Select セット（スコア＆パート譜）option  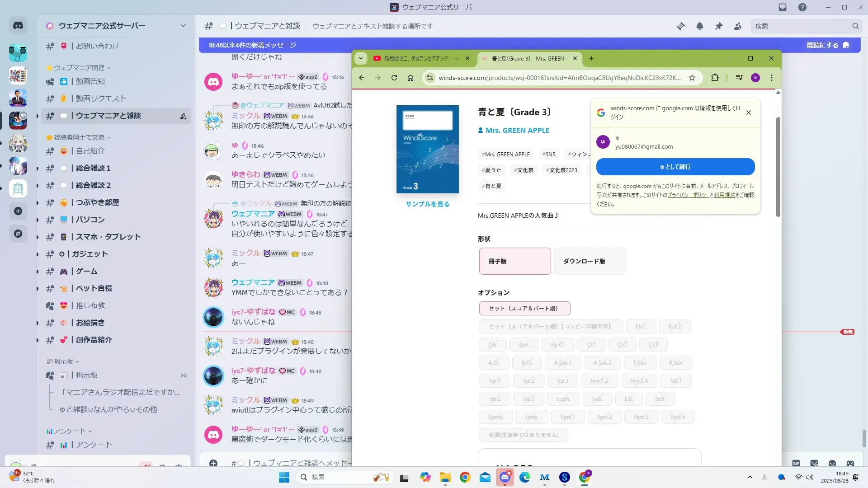524,309
